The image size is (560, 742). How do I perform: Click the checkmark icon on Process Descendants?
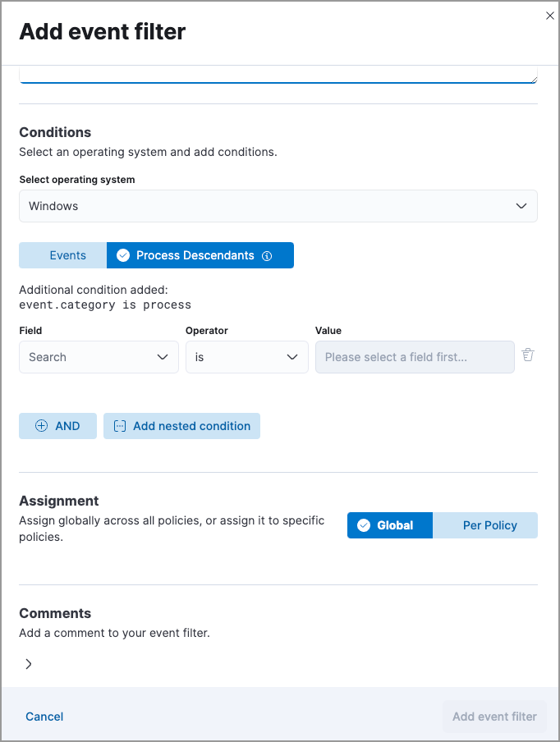click(122, 255)
